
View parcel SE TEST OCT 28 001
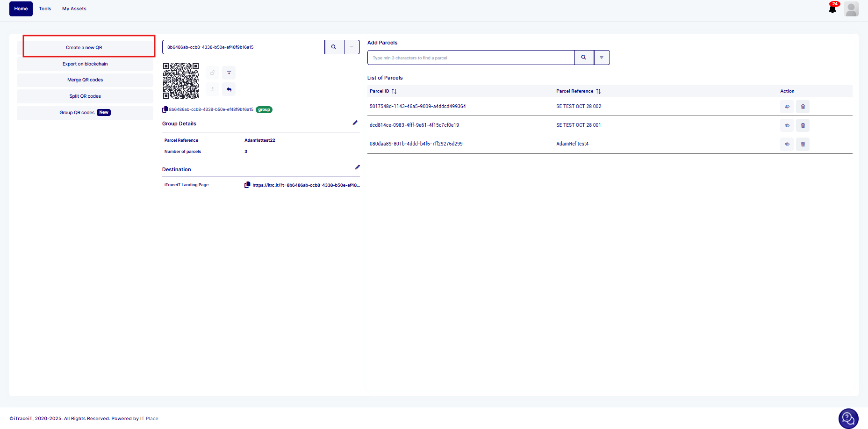point(787,125)
